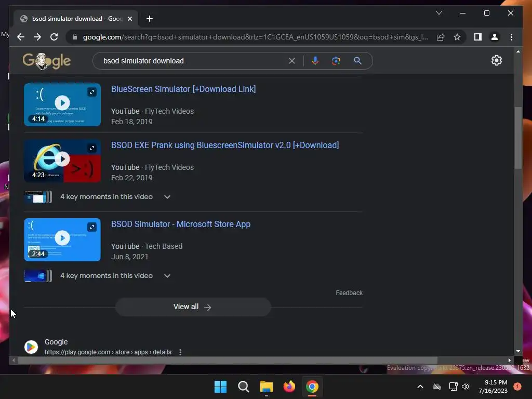Image resolution: width=532 pixels, height=399 pixels.
Task: Click the forward navigation arrow
Action: pos(37,37)
